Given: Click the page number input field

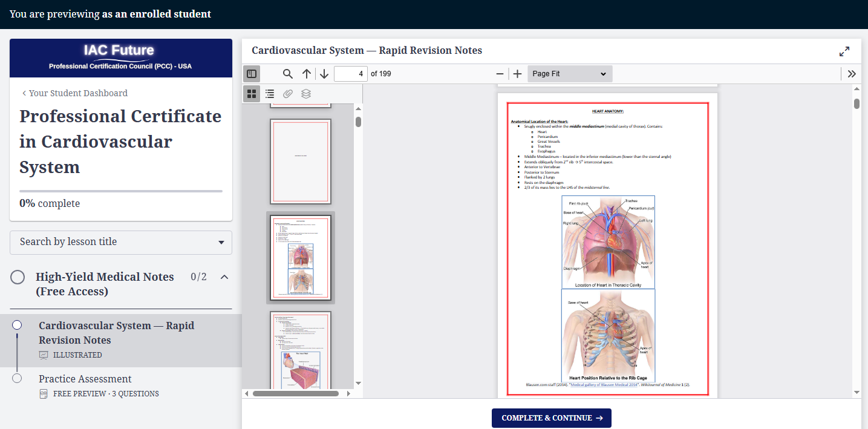Looking at the screenshot, I should (350, 74).
